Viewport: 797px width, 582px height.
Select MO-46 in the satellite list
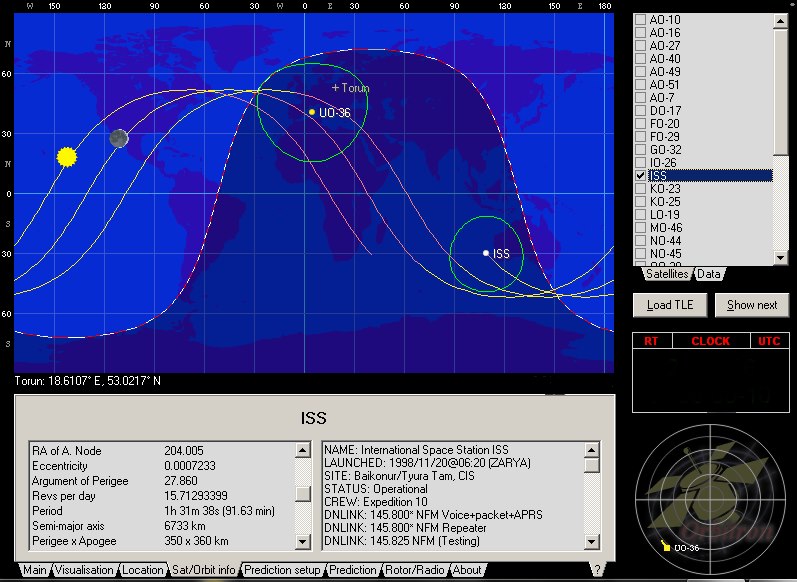pyautogui.click(x=666, y=228)
